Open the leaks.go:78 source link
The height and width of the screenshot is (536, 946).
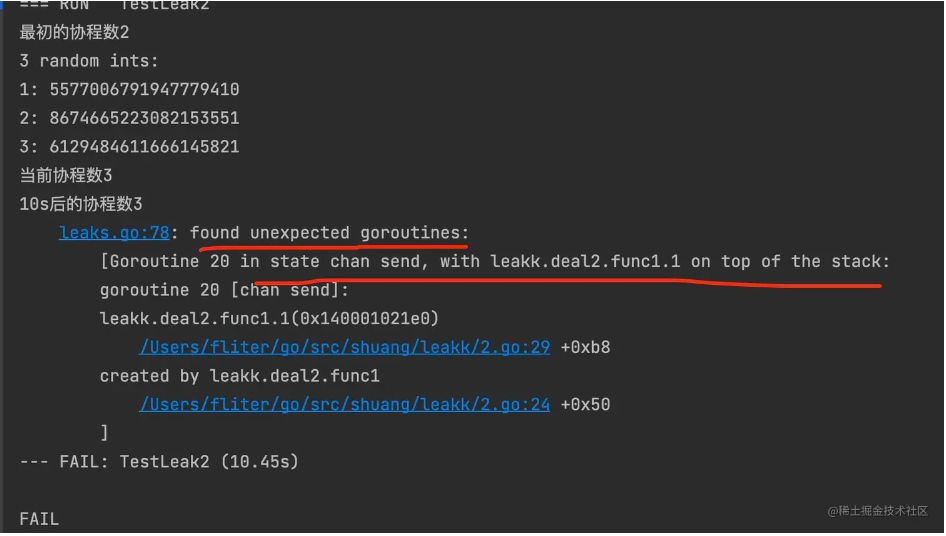click(114, 233)
